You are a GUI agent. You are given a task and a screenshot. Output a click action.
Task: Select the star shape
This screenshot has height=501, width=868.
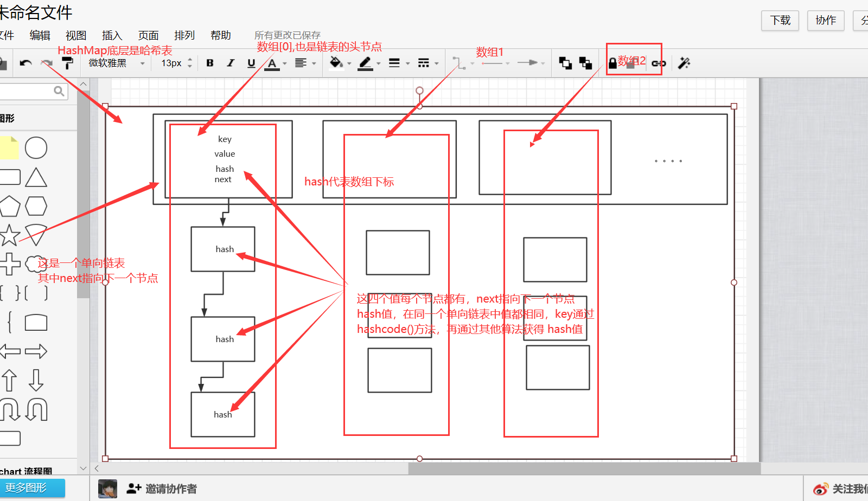pos(9,235)
